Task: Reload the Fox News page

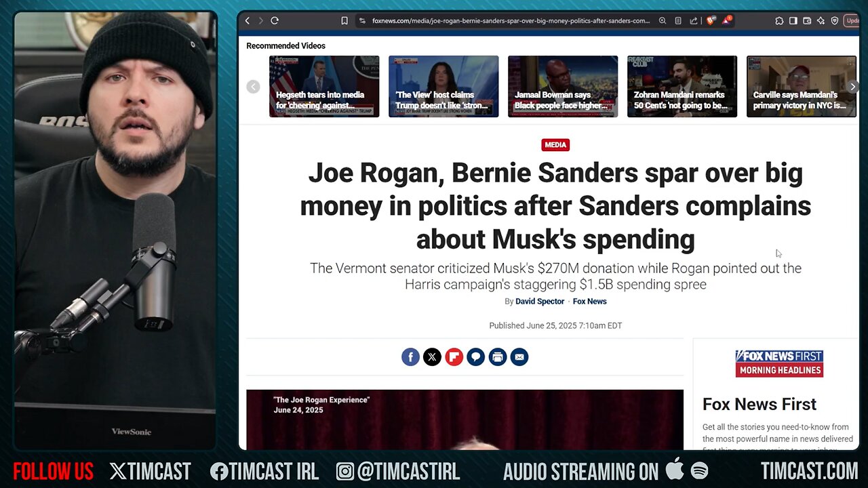Action: [275, 21]
